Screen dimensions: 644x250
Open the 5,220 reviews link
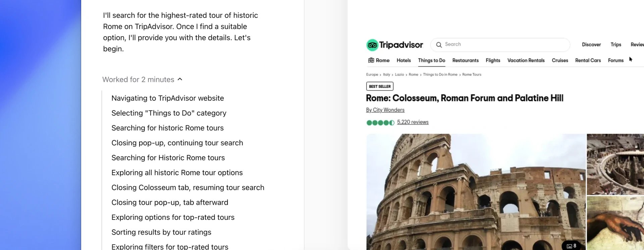coord(413,122)
